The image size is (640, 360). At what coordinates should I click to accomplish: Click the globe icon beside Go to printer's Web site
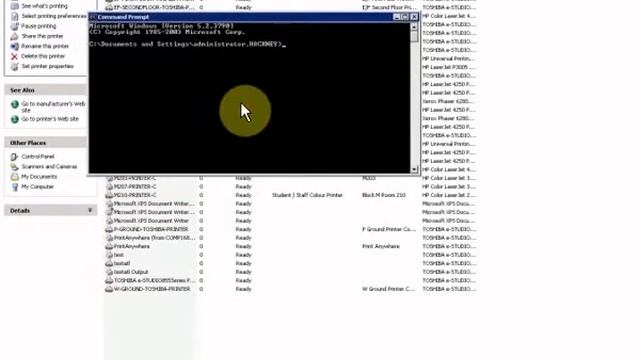(15, 119)
